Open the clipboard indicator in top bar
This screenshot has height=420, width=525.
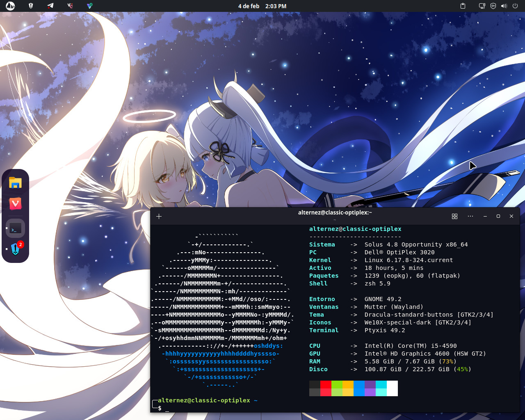[x=463, y=6]
